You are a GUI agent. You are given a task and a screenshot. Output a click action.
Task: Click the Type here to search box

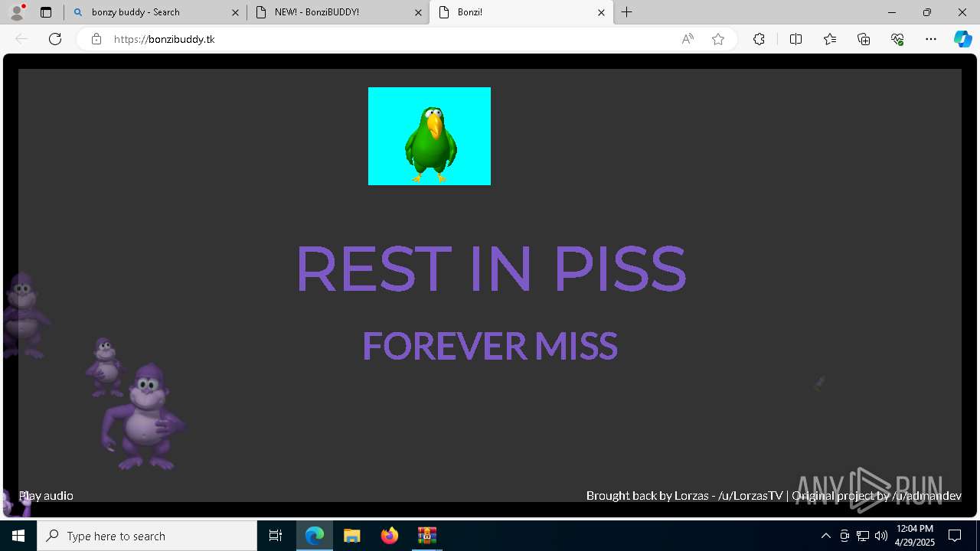[147, 536]
